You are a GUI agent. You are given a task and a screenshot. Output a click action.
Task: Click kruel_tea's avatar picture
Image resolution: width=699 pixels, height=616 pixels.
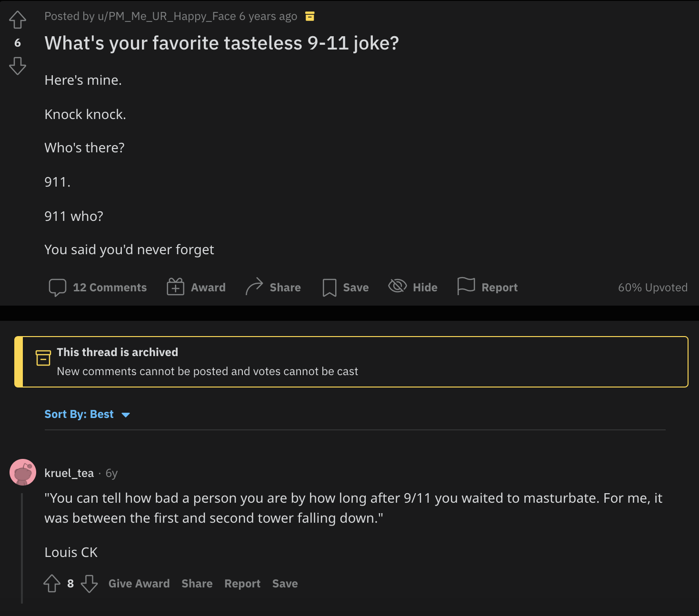23,472
